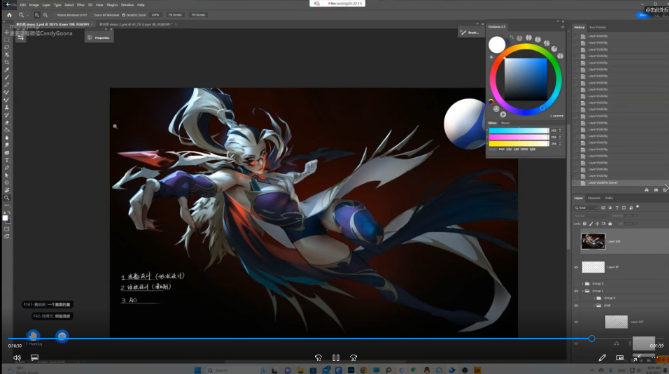This screenshot has width=669, height=374.
Task: Filter layers by type (T icon)
Action: 617,208
